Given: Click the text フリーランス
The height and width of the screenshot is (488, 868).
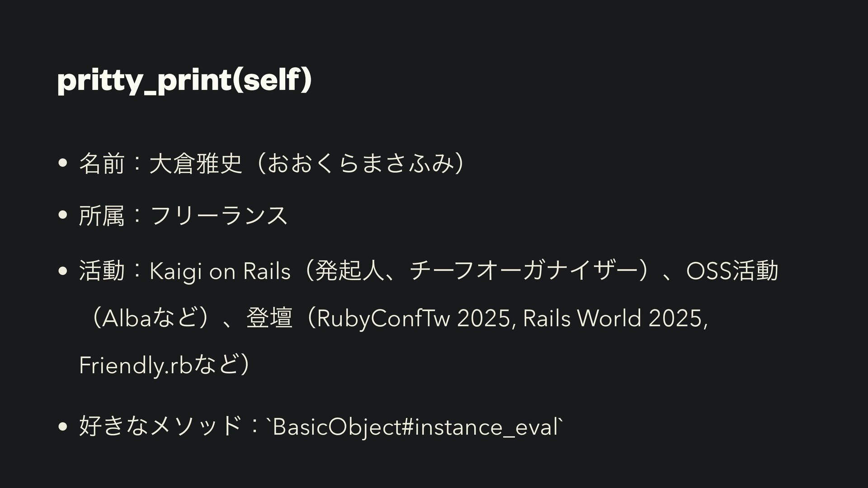Looking at the screenshot, I should click(x=219, y=216).
